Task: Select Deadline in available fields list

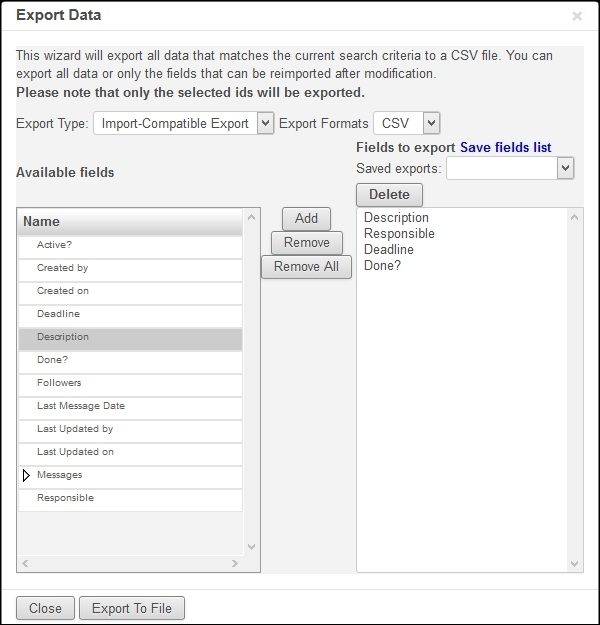Action: pyautogui.click(x=130, y=314)
